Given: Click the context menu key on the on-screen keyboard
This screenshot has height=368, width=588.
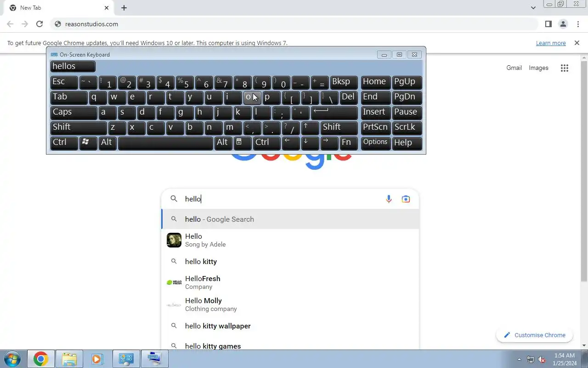Looking at the screenshot, I should 243,143.
